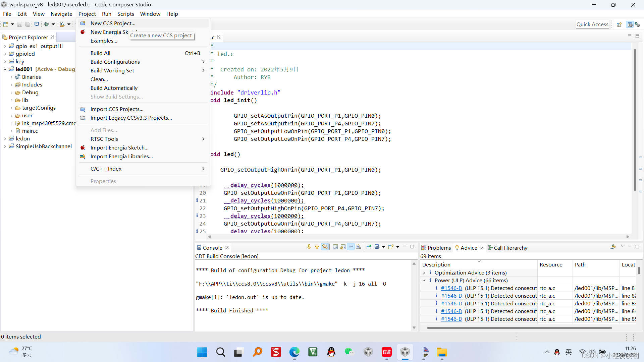Click the Quick Access search field

pos(592,24)
